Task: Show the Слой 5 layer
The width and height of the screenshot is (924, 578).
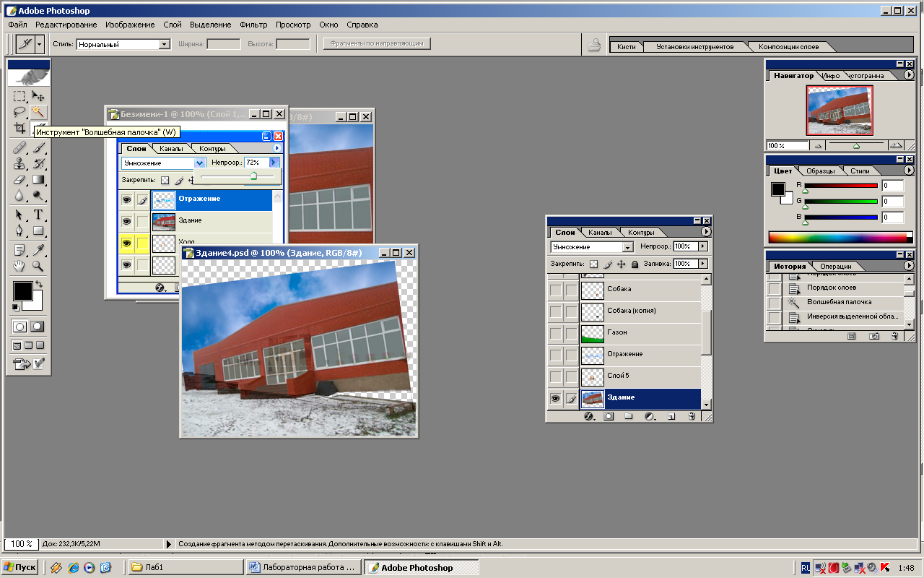Action: [555, 376]
